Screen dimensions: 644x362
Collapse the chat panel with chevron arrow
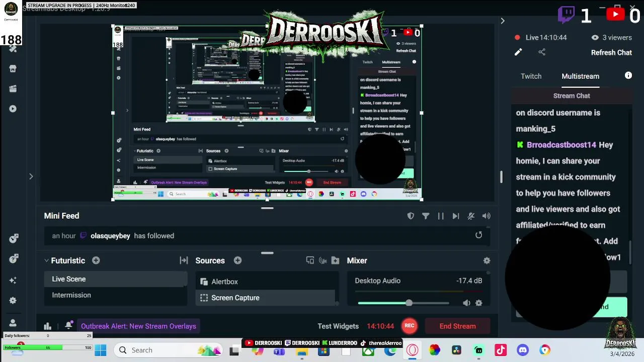click(502, 21)
